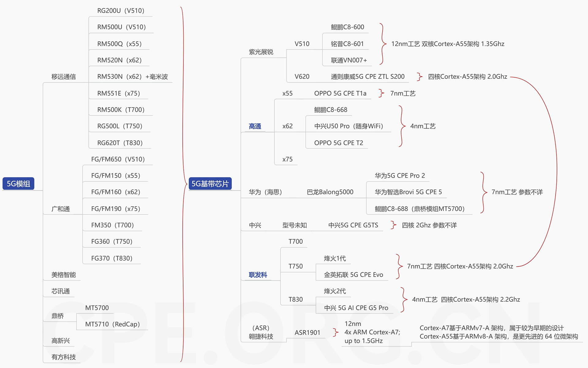The image size is (588, 368).
Task: Click 鲲鹏C8-688 (鼎桥模组MT5700) node
Action: (x=420, y=209)
